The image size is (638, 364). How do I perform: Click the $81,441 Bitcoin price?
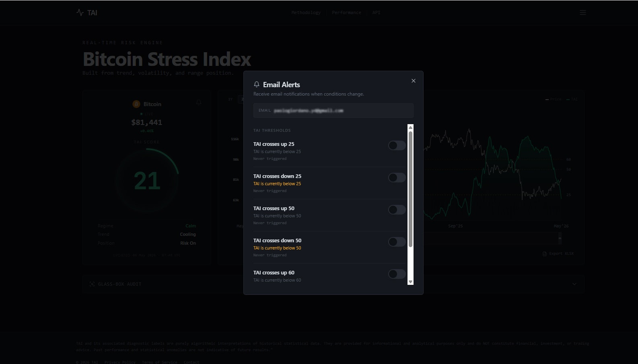click(x=146, y=123)
